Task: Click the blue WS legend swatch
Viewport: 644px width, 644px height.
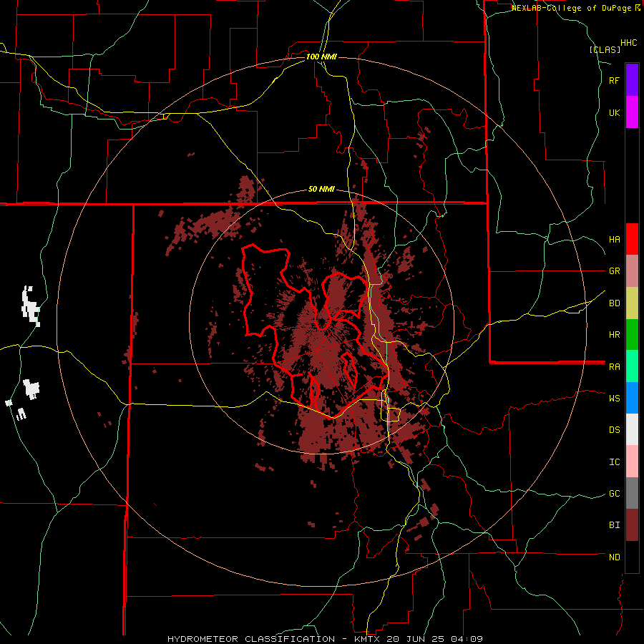Action: [x=632, y=398]
